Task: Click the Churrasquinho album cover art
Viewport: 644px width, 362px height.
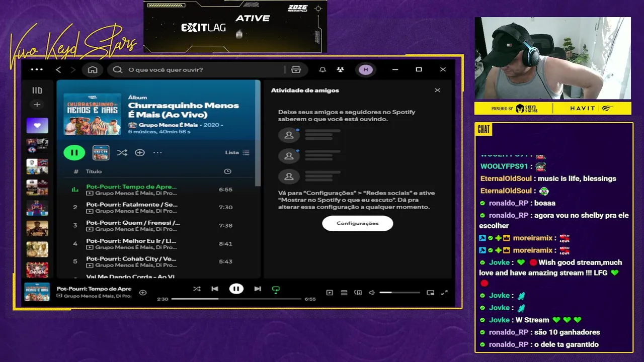Action: 92,114
